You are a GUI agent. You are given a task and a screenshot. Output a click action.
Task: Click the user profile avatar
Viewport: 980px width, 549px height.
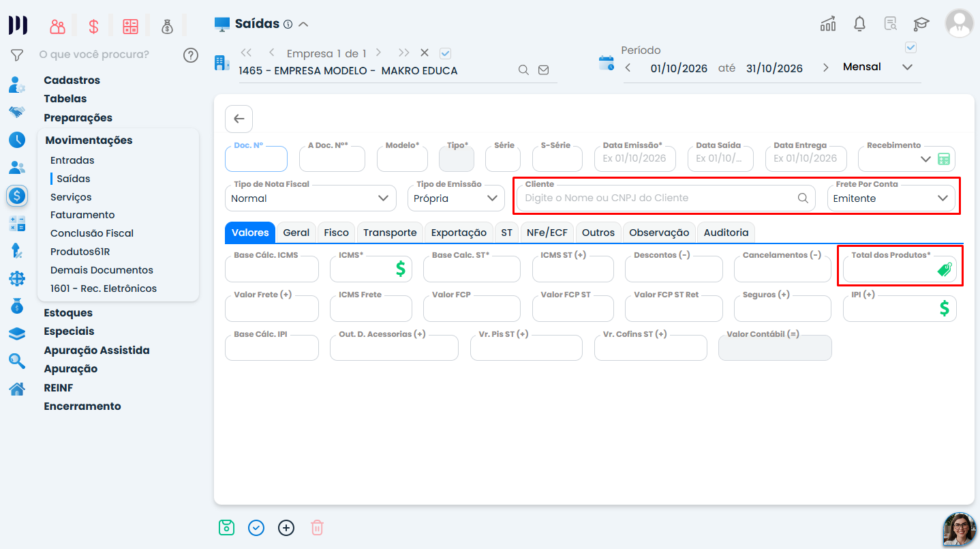pos(959,23)
